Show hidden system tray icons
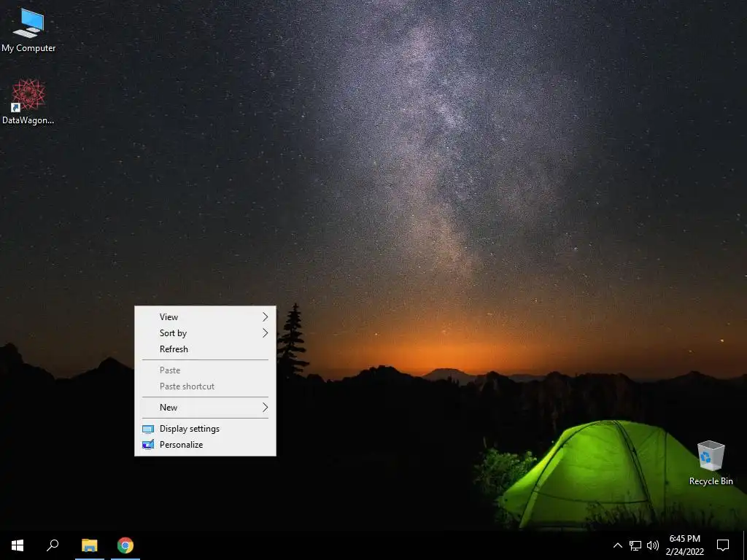This screenshot has height=560, width=747. [617, 545]
